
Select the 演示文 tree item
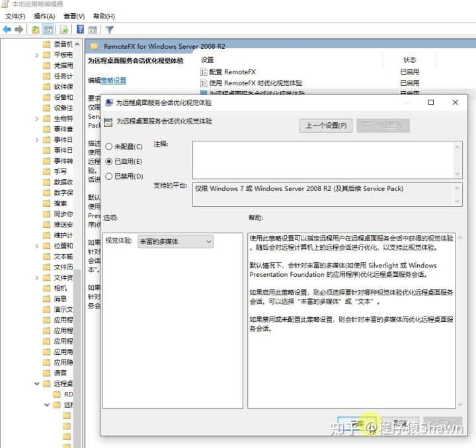63,309
